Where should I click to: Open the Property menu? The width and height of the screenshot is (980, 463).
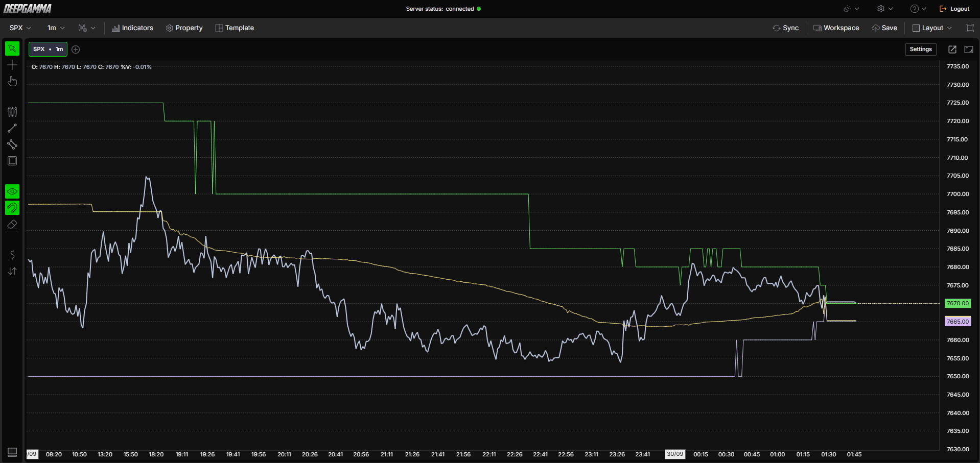184,28
